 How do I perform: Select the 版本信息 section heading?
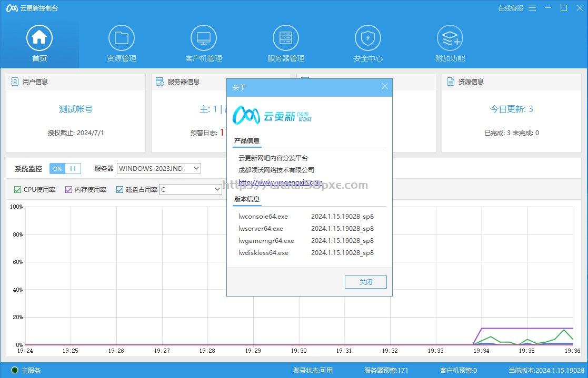[247, 199]
